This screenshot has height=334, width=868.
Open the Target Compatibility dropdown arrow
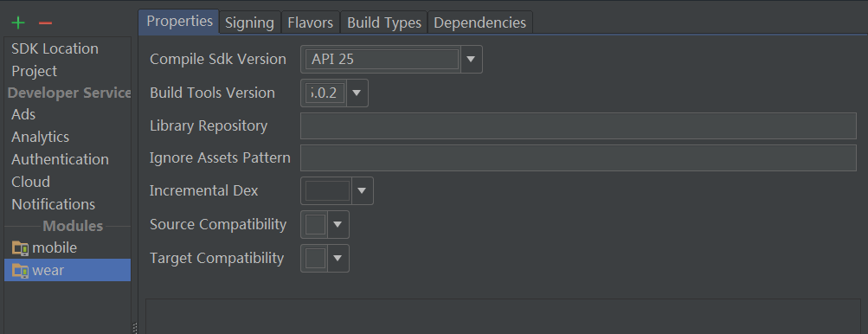[x=338, y=258]
